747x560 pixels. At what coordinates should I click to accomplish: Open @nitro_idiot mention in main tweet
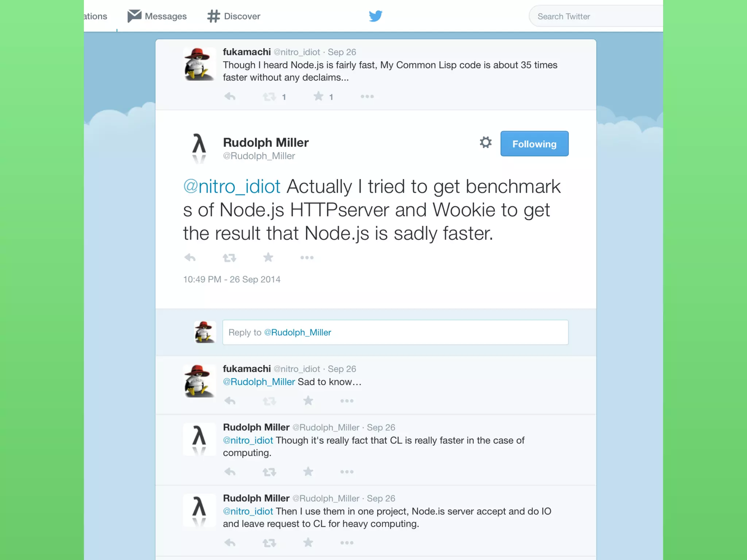(x=232, y=187)
